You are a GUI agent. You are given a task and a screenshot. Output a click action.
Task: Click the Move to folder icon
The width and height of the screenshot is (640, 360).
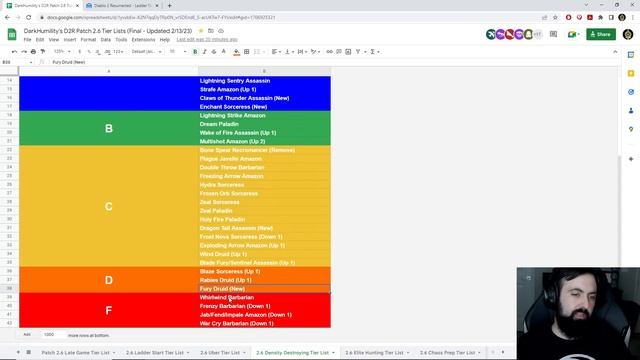click(211, 31)
